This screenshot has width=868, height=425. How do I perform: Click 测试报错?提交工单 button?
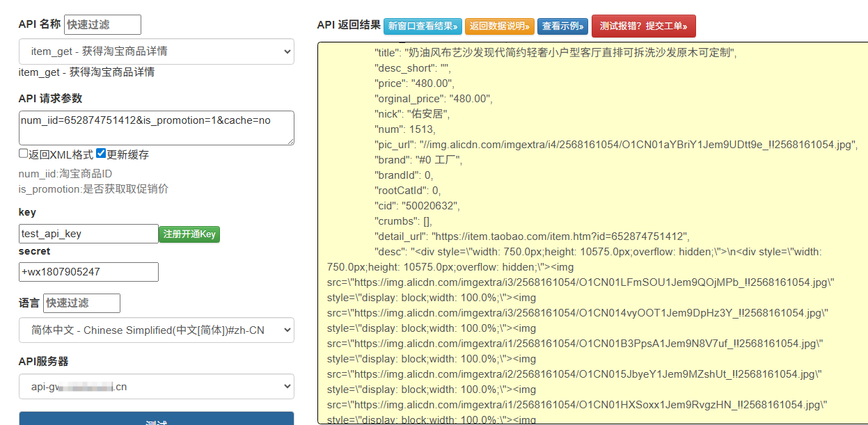(643, 26)
